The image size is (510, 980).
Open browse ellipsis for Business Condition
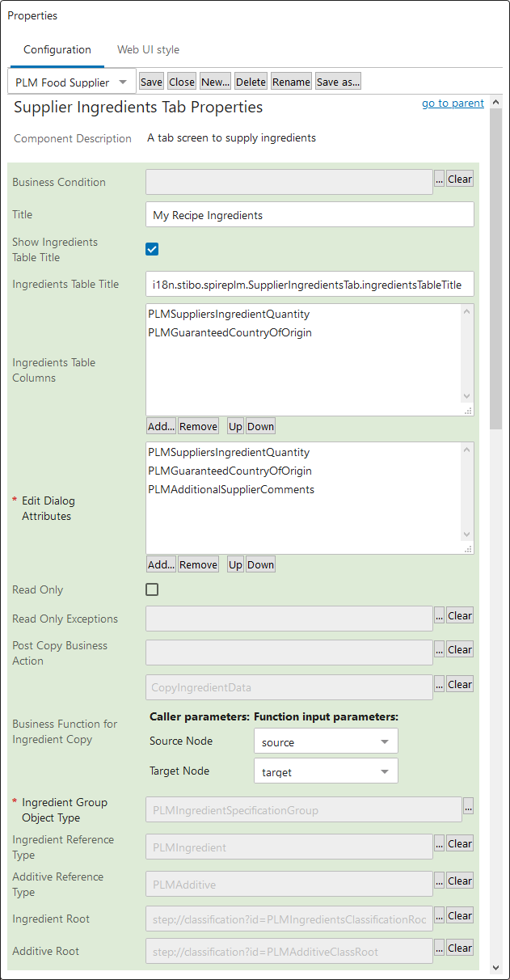439,180
